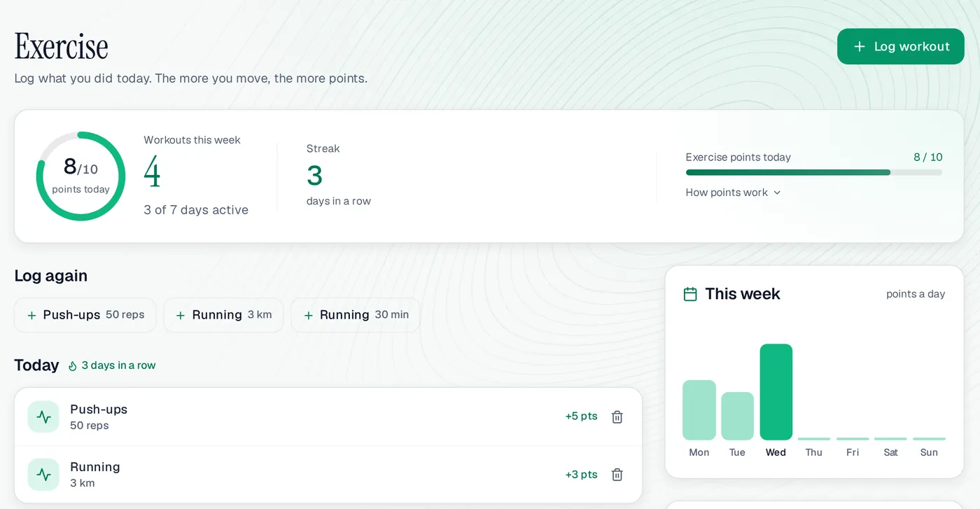The height and width of the screenshot is (509, 980).
Task: Click the Workouts this week count 4
Action: pyautogui.click(x=152, y=172)
